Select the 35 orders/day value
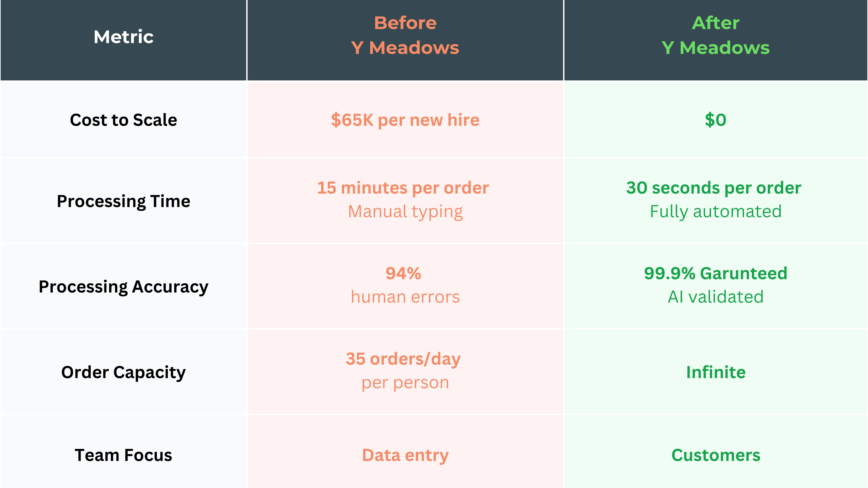 pos(403,359)
